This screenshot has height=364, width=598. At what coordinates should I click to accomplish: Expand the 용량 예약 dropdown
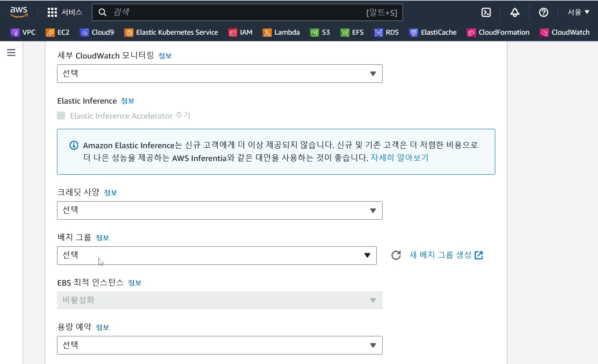(220, 345)
